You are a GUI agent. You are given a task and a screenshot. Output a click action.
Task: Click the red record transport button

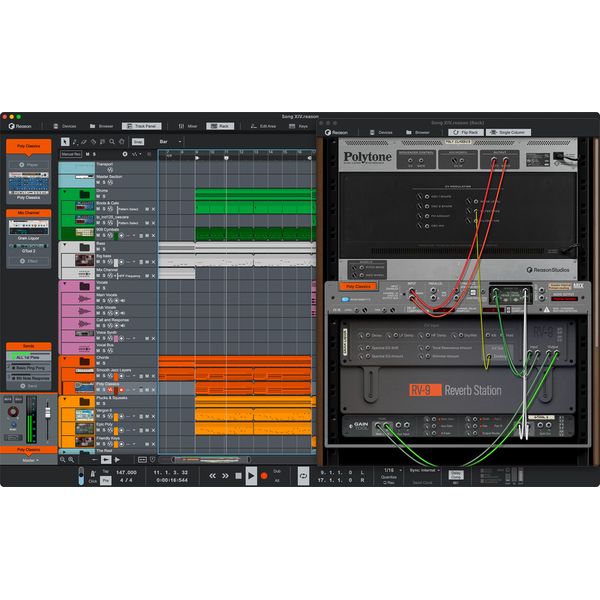pyautogui.click(x=264, y=476)
